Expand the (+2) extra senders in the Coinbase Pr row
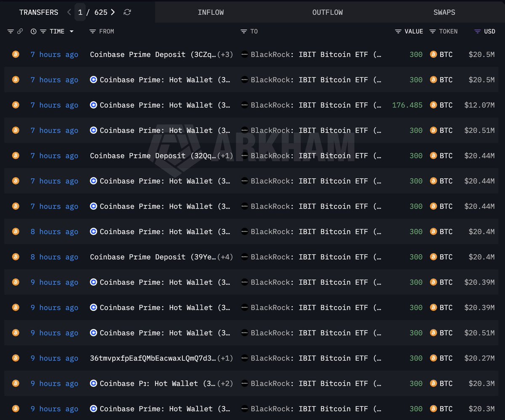The height and width of the screenshot is (420, 505). point(225,383)
